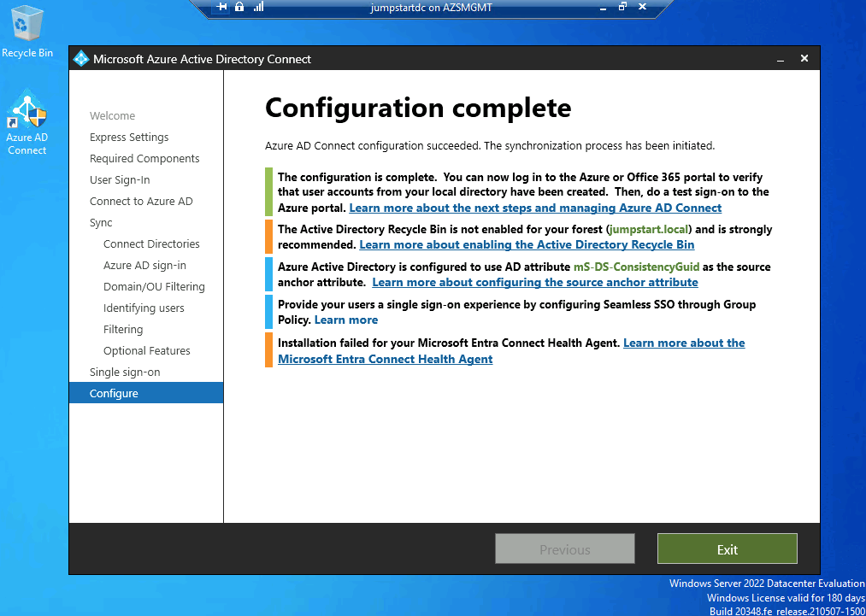Screen dimensions: 866x616
Task: Minimize the jumpstartdc remote session
Action: pos(603,7)
